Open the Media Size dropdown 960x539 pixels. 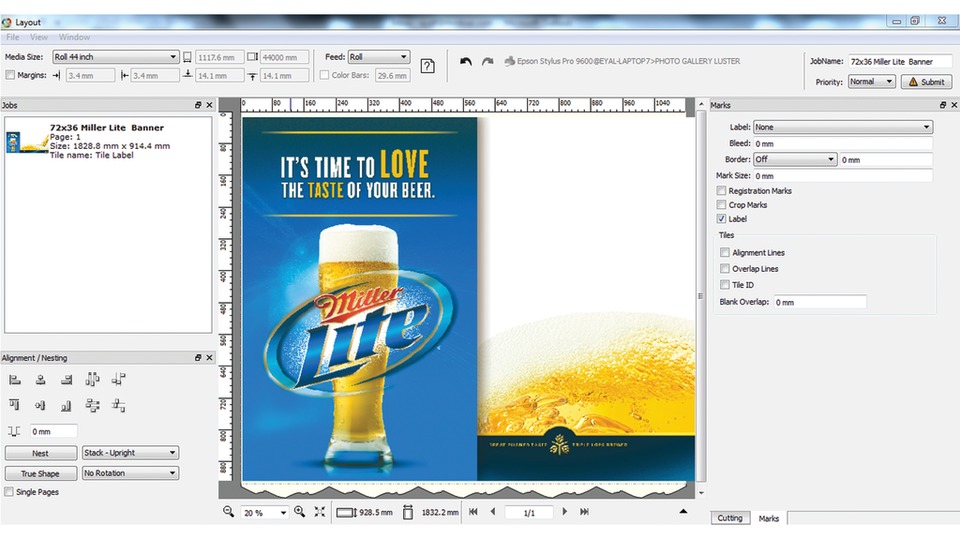coord(115,57)
